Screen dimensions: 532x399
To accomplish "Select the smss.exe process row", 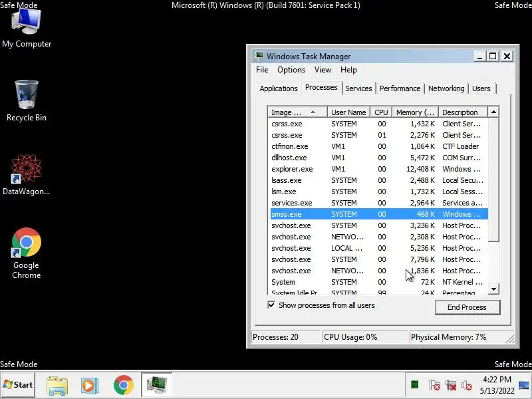I will pos(379,214).
